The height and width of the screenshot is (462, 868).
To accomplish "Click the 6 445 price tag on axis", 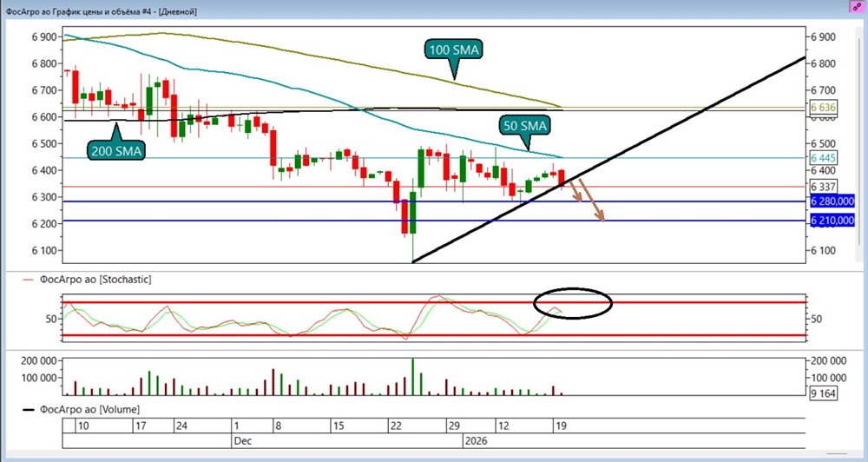I will tap(823, 158).
